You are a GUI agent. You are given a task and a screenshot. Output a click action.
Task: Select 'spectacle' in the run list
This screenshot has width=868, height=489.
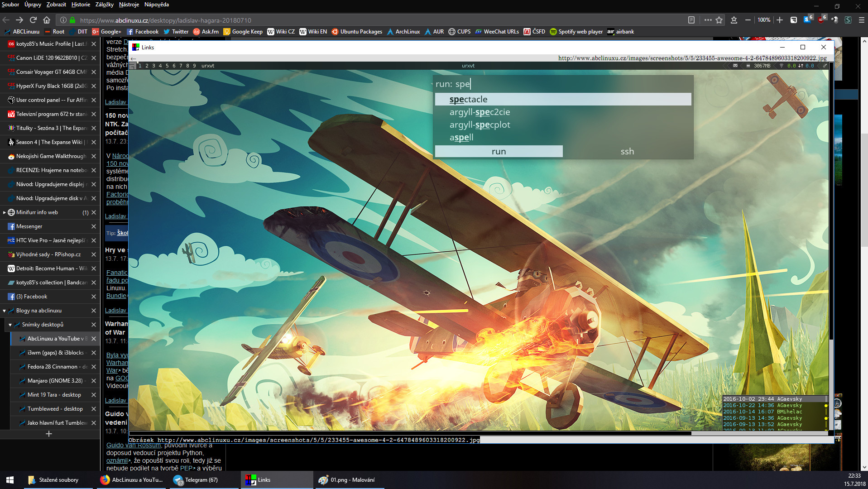563,99
